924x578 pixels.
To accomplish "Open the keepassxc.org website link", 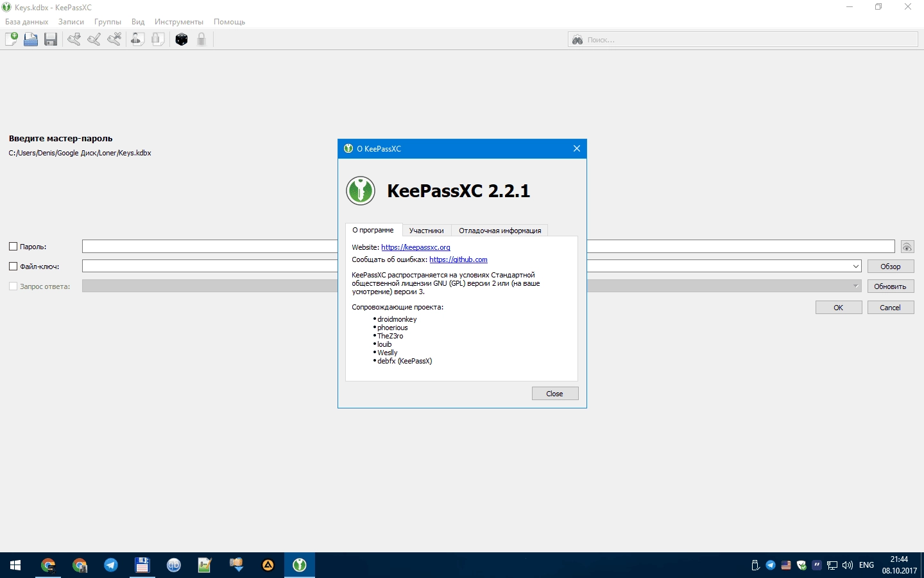I will (416, 247).
